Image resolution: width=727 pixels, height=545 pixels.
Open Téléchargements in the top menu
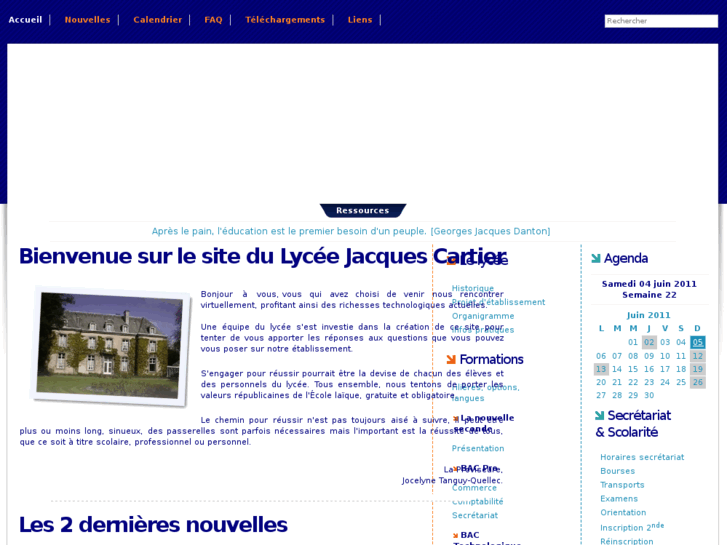pos(285,20)
